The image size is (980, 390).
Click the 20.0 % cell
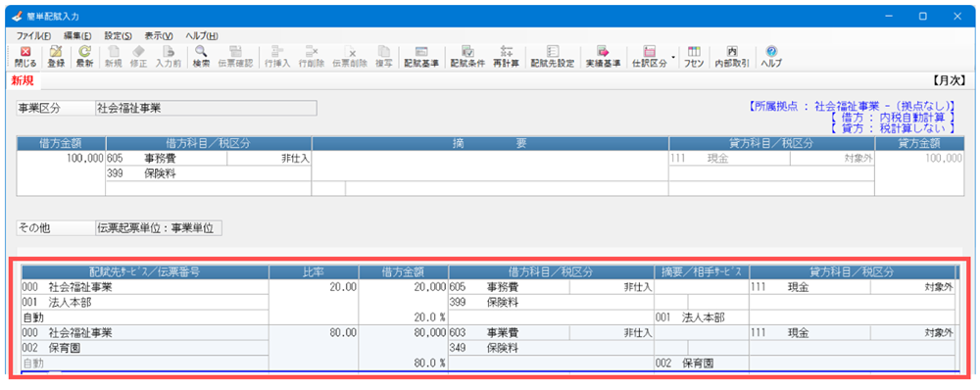(x=403, y=317)
